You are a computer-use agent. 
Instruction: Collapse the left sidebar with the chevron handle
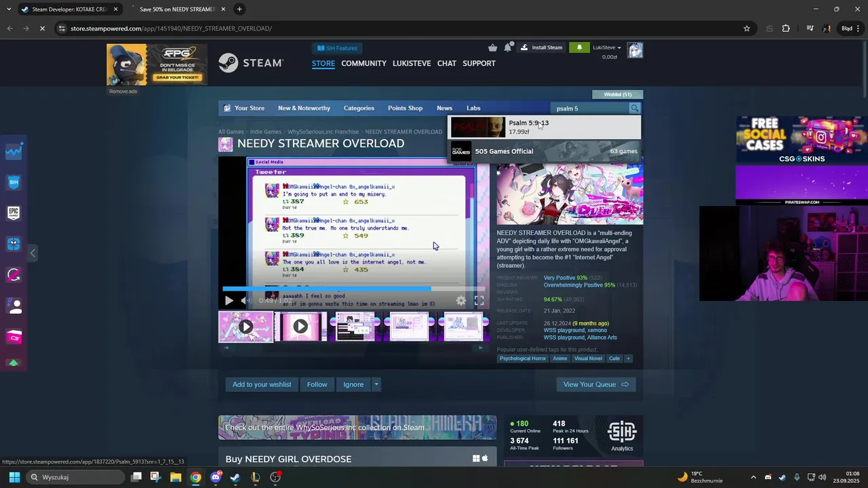33,253
